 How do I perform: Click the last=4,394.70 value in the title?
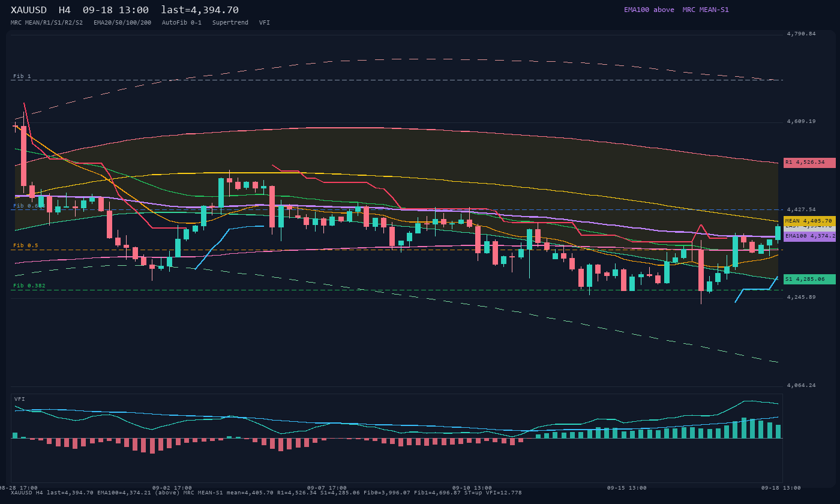coord(200,10)
